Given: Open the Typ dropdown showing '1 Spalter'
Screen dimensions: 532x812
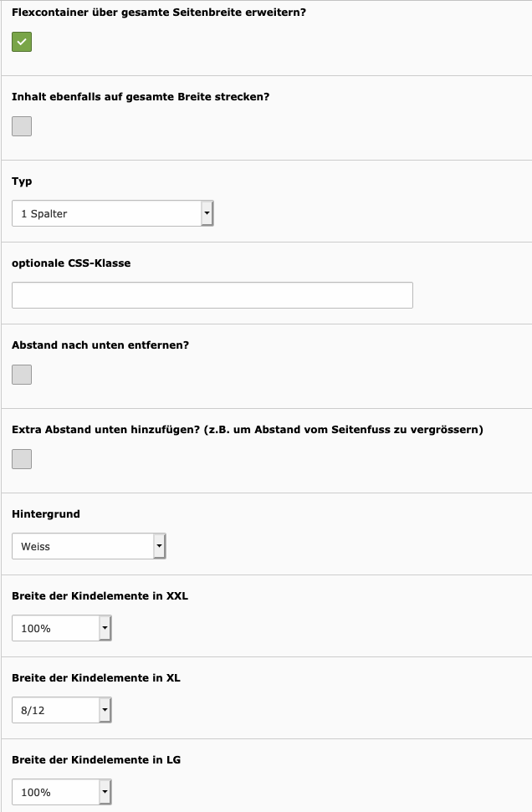Looking at the screenshot, I should tap(113, 214).
